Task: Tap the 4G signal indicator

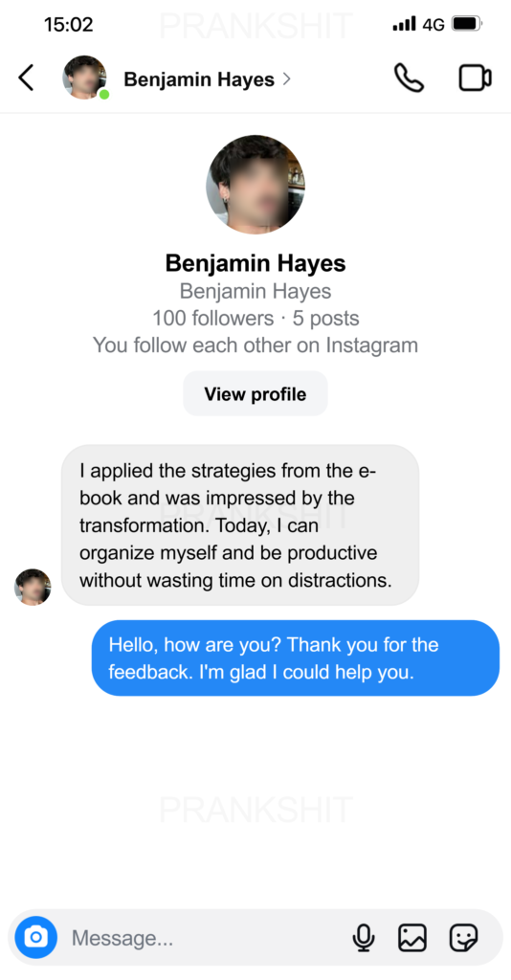Action: pos(433,25)
